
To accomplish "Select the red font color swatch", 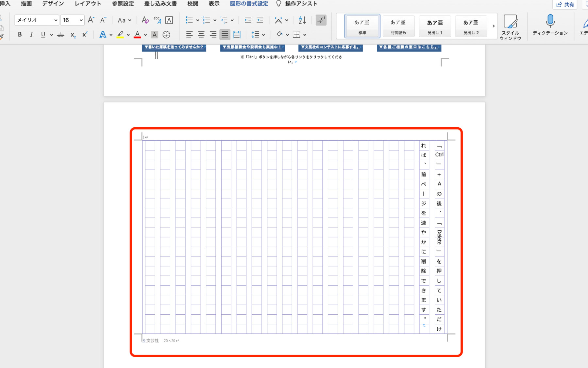I will coord(137,34).
